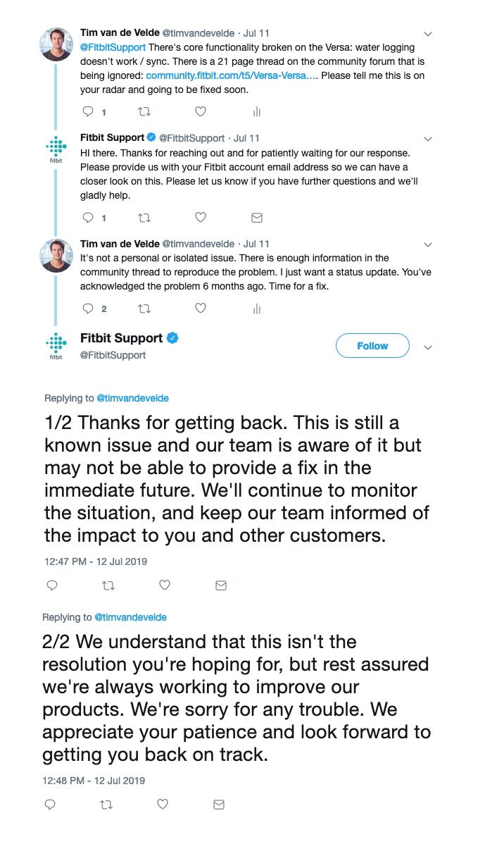Open the 12:48 PM - 12 Jul 2019 timestamp
This screenshot has height=844, width=504.
point(94,781)
